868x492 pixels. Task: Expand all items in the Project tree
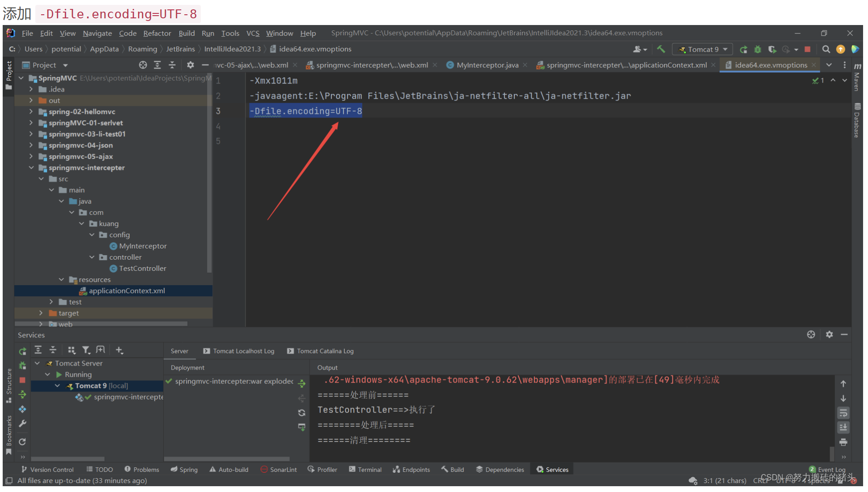coord(157,65)
